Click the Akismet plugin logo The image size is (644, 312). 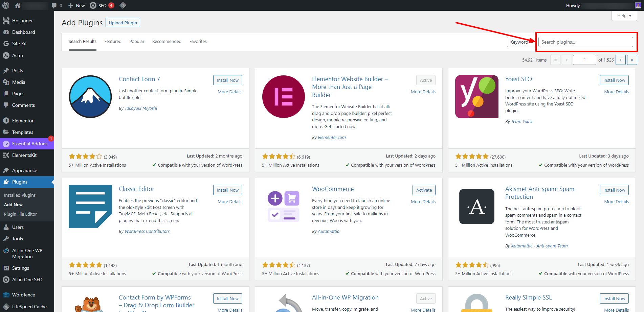(476, 207)
